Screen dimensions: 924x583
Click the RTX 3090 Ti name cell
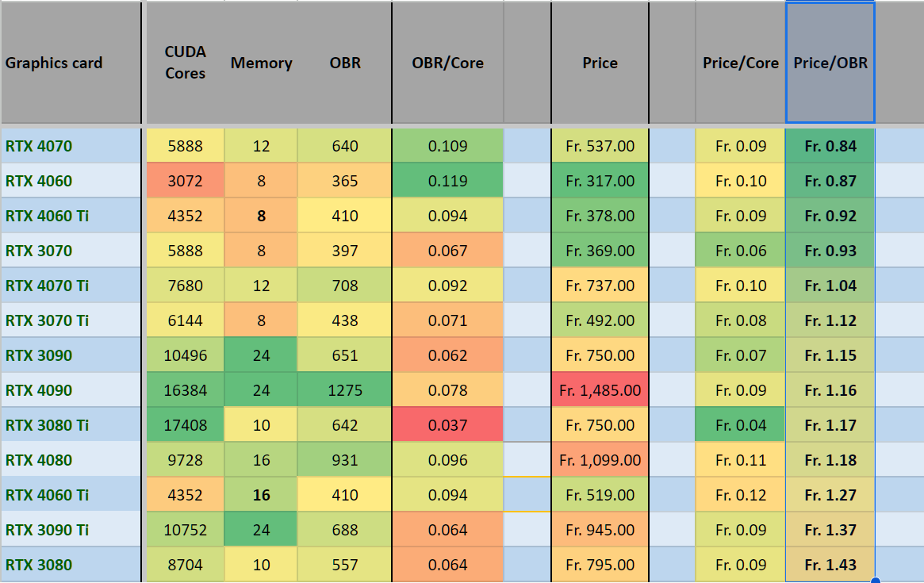point(71,530)
